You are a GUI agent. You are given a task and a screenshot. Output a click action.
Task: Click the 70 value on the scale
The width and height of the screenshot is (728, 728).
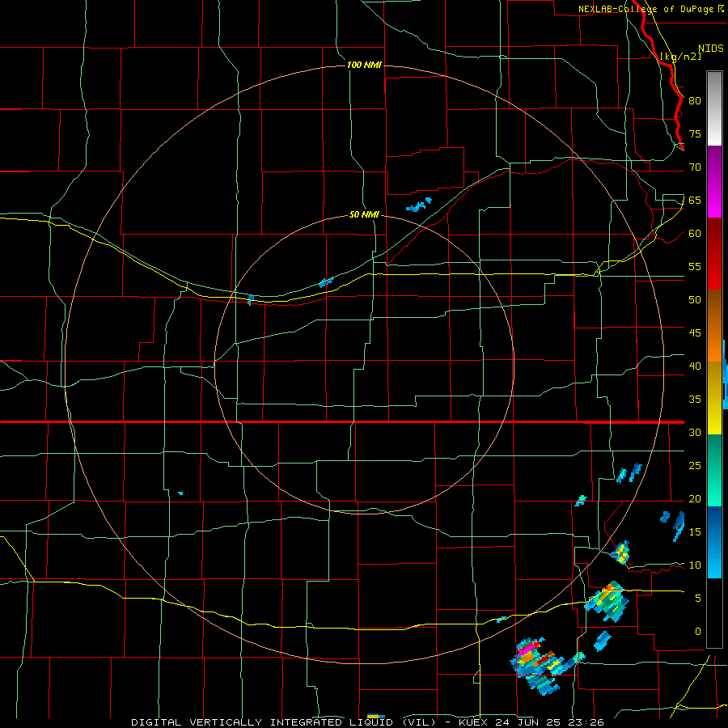(695, 167)
